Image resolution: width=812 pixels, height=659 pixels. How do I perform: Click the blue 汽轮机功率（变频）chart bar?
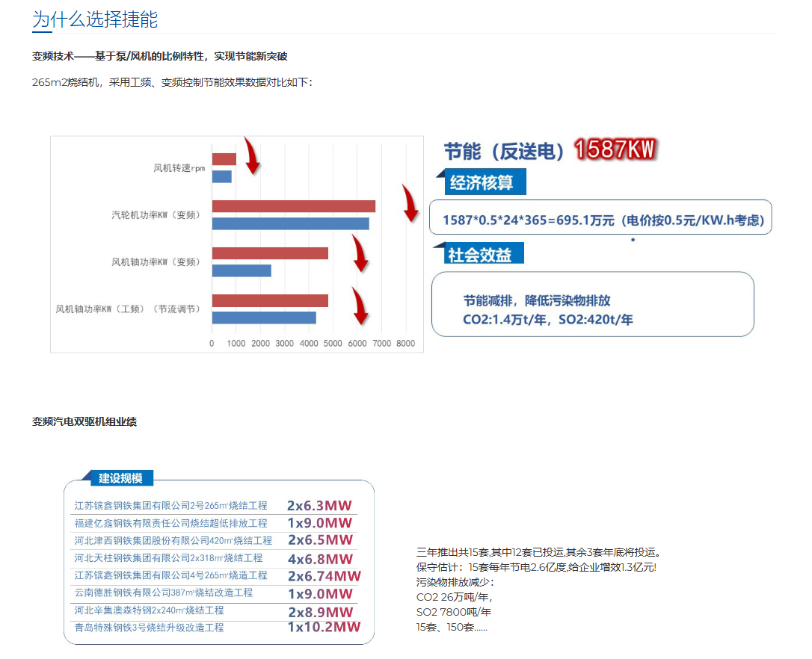292,221
